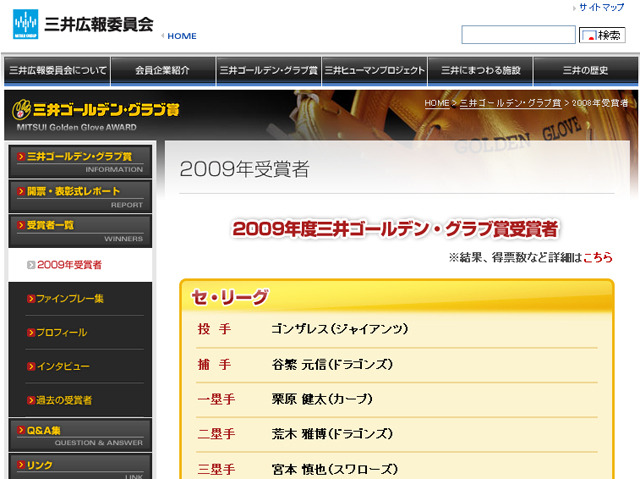Open sidebar リンク item
The width and height of the screenshot is (640, 479).
point(80,466)
